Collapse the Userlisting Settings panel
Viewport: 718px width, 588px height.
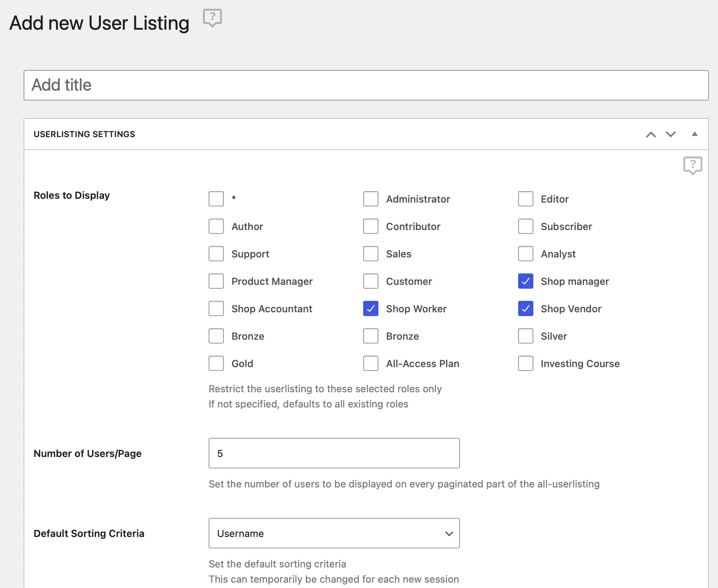tap(695, 134)
